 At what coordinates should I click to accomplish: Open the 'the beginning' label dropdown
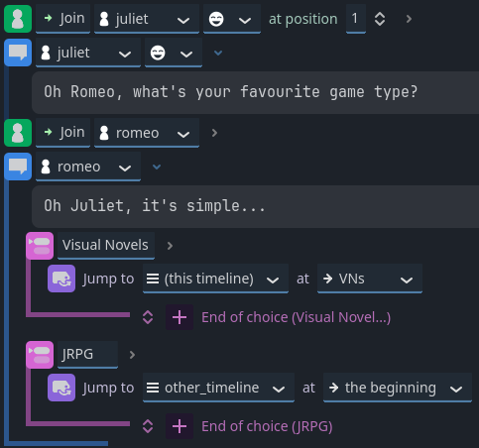398,388
